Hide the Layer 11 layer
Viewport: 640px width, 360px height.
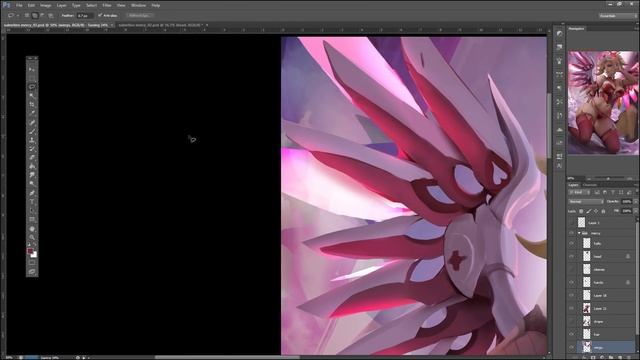571,308
